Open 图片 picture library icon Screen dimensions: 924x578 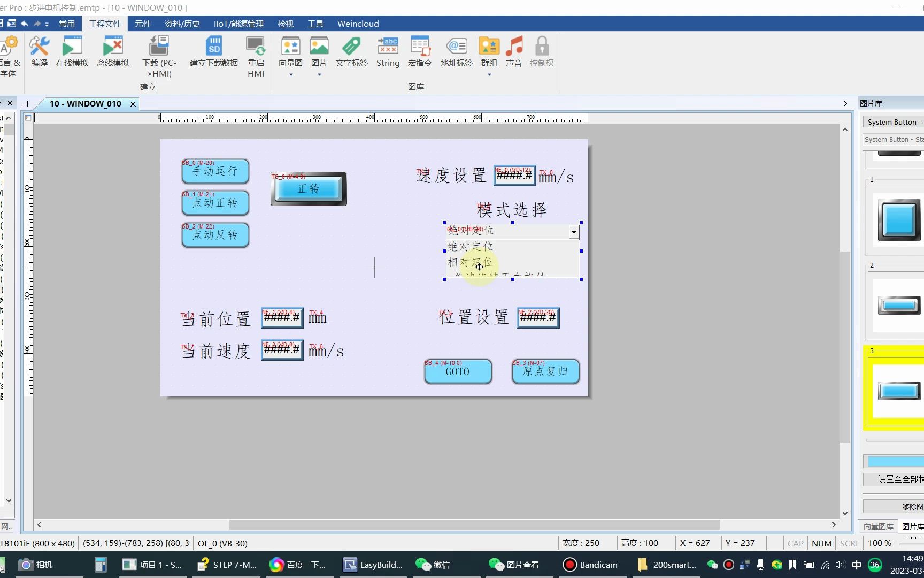tap(319, 47)
